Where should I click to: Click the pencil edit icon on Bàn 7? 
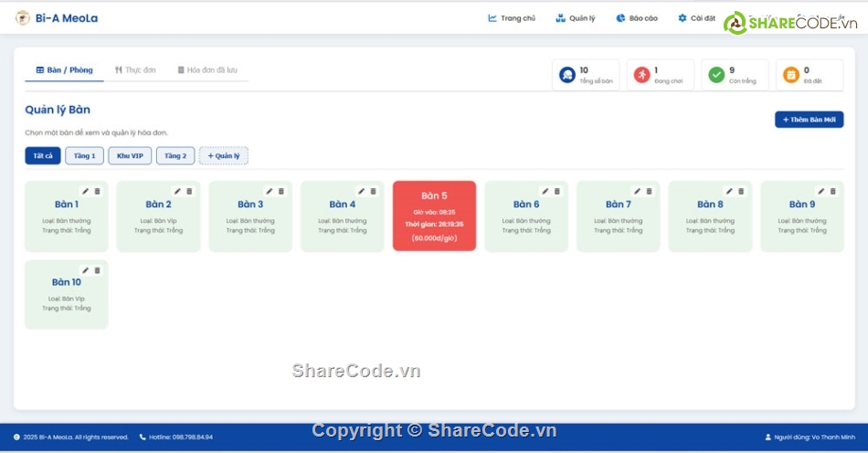pyautogui.click(x=637, y=192)
